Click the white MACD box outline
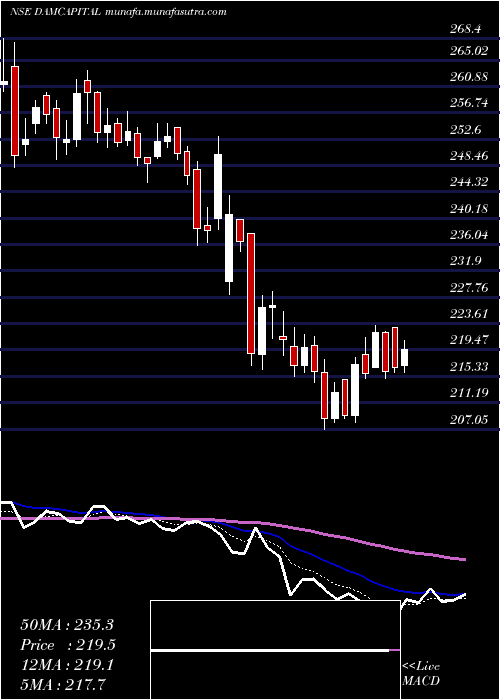500x700 pixels. (x=275, y=650)
